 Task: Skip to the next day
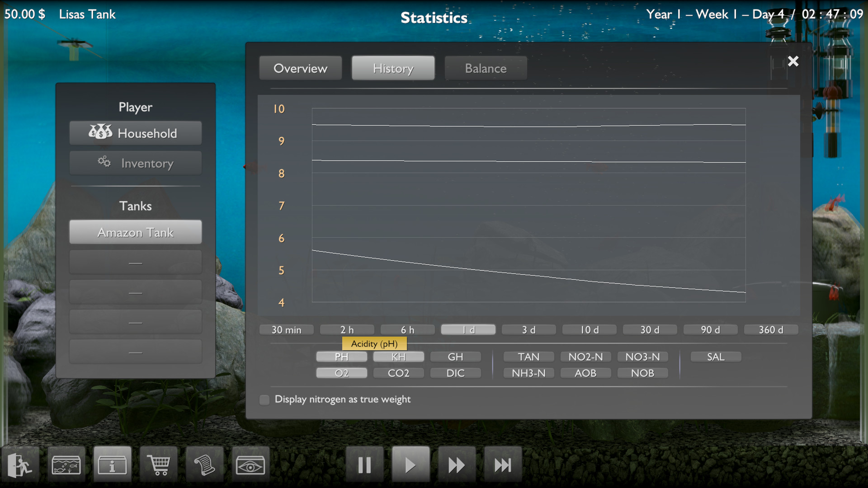[x=503, y=464]
